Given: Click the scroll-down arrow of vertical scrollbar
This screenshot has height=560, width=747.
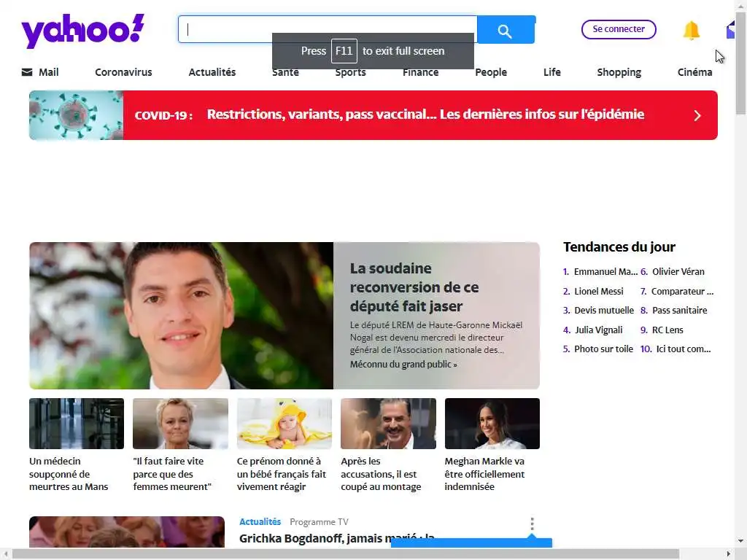Looking at the screenshot, I should tap(740, 541).
